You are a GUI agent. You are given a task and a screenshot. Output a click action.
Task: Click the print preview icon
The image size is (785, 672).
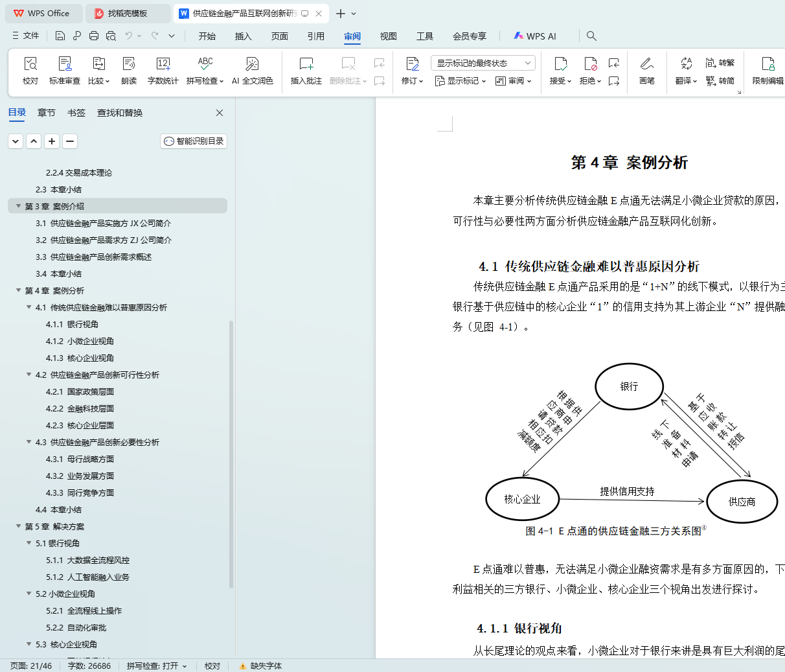(111, 36)
